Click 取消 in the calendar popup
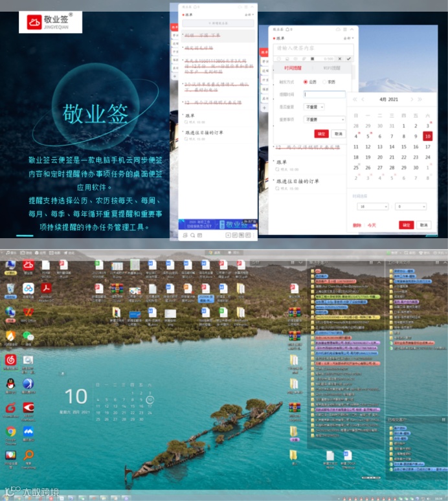 [423, 225]
